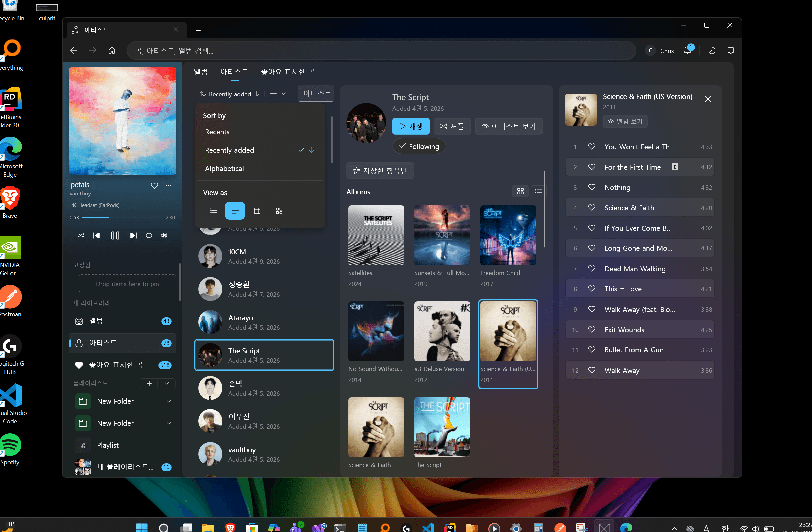Toggle Following for The Script
Viewport: 812px width, 532px height.
pos(419,146)
